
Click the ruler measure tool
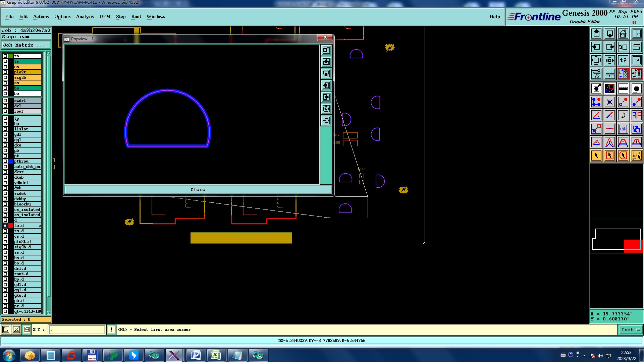tap(623, 88)
